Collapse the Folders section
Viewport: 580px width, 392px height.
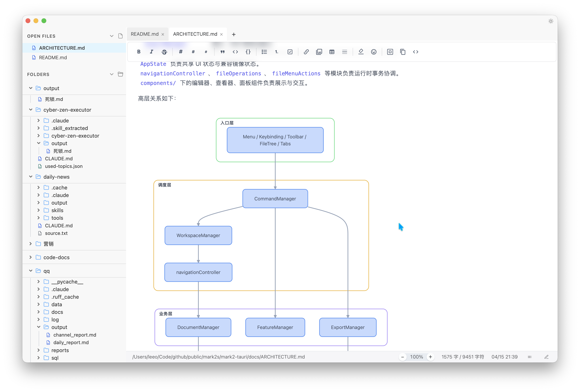click(111, 74)
